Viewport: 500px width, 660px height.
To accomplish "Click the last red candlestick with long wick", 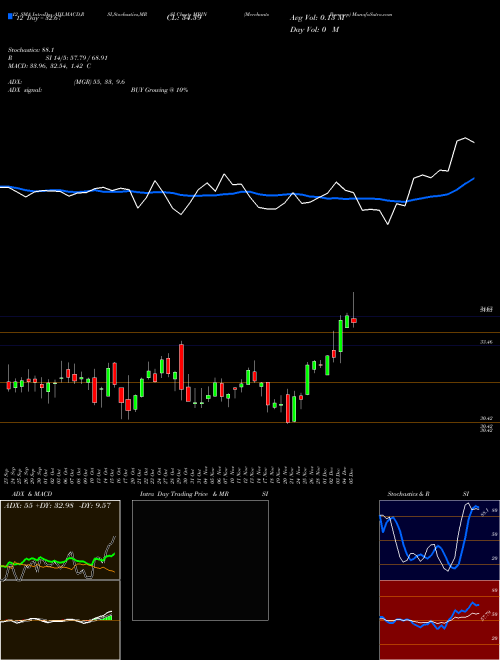I will 354,320.
